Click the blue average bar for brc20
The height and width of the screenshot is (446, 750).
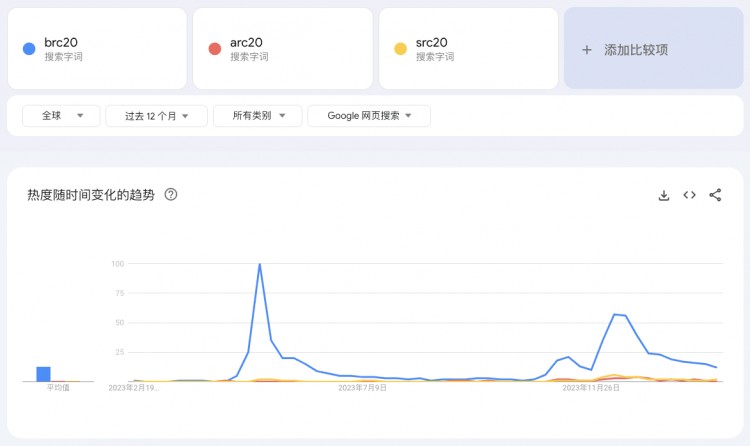pyautogui.click(x=44, y=374)
